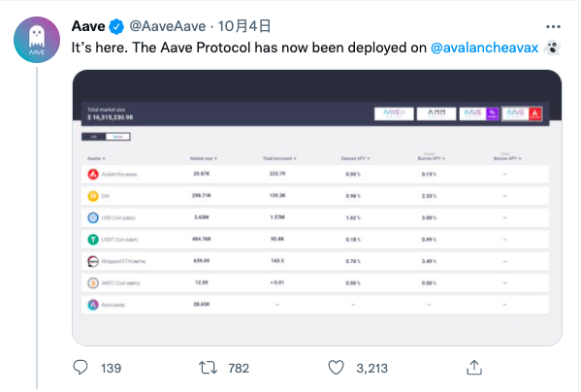The image size is (581, 392).
Task: Select the purple Aave Polygon market swatch
Action: (492, 114)
